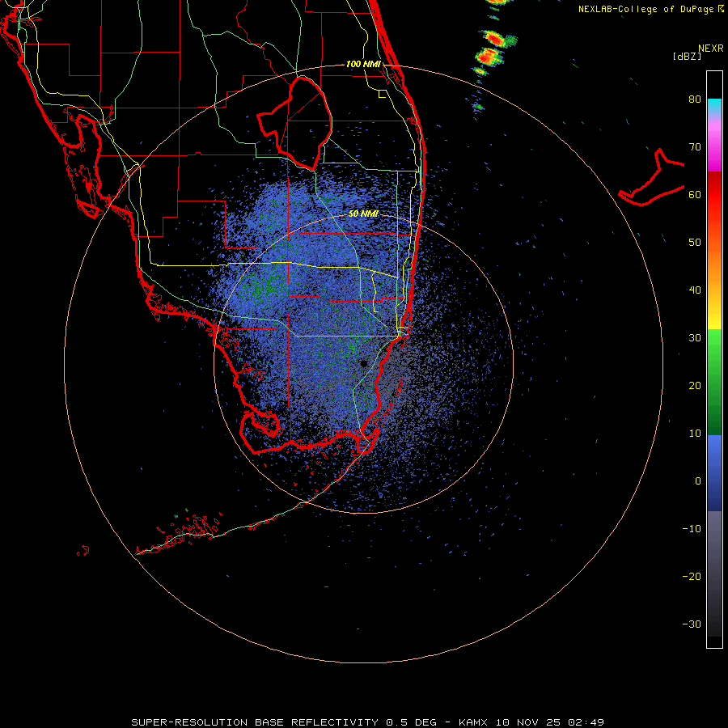The height and width of the screenshot is (728, 728).
Task: Click the 50 NMI range ring label
Action: pos(363,214)
